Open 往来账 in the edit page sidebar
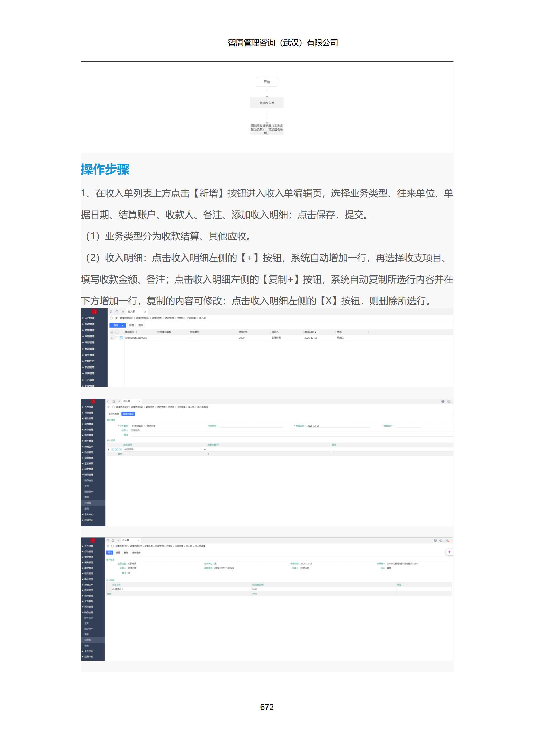The height and width of the screenshot is (756, 534). 88,503
